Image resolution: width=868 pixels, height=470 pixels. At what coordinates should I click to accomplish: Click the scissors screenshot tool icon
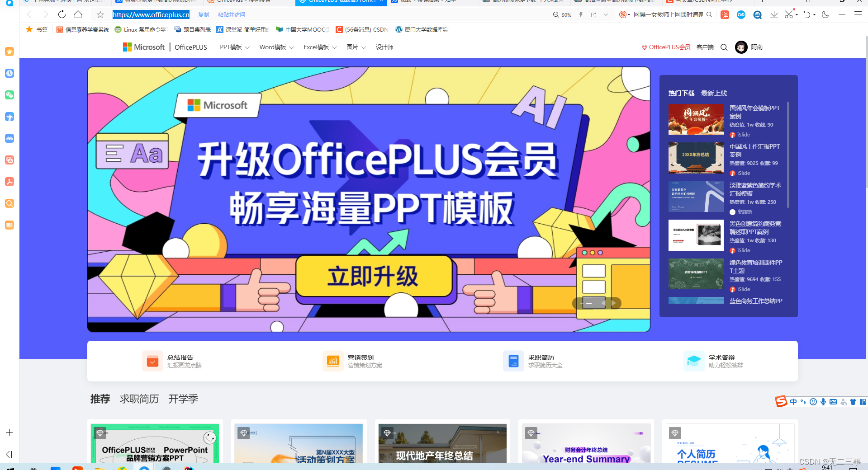(x=789, y=14)
